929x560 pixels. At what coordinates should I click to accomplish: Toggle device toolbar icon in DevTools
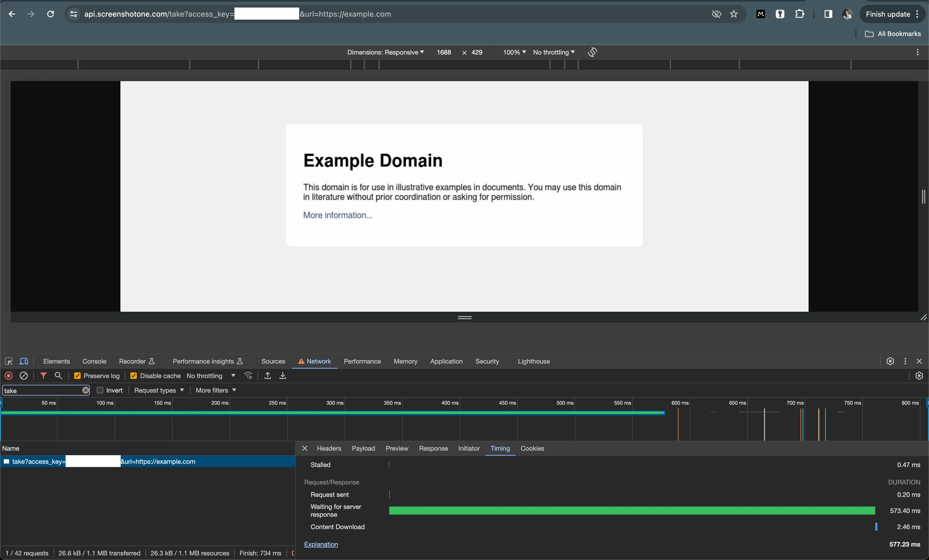point(24,361)
